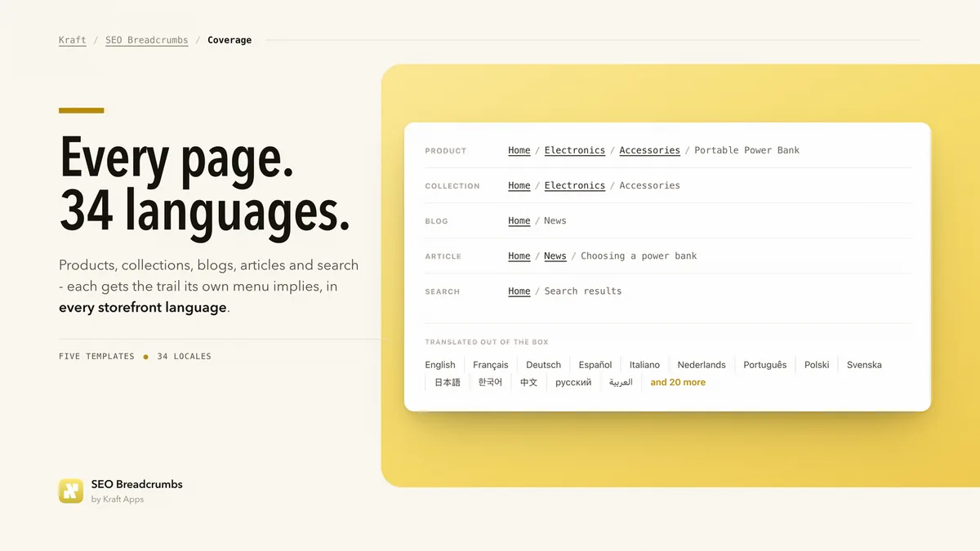Click bold every storefront language text
This screenshot has width=980, height=551.
pyautogui.click(x=143, y=308)
